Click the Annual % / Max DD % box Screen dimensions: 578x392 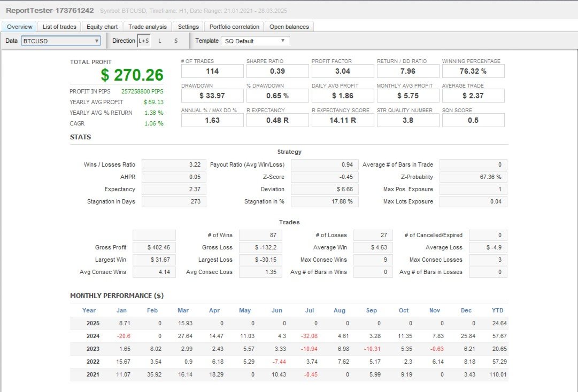[212, 120]
